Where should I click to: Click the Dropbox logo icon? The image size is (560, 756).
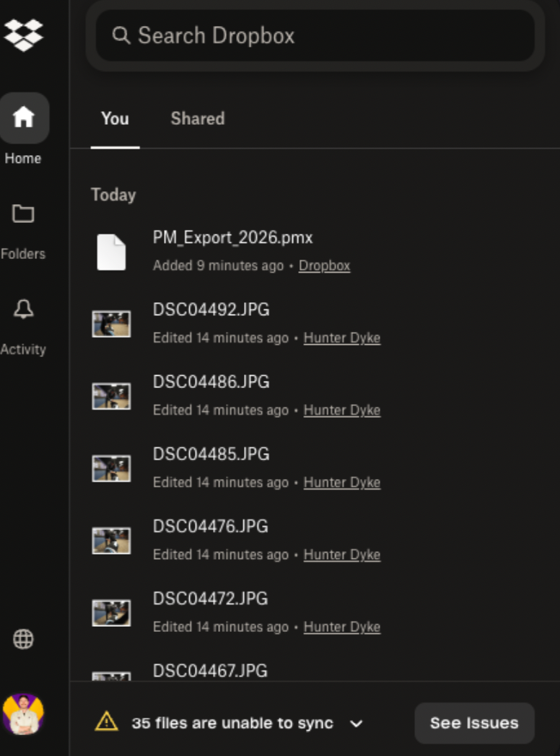[x=23, y=34]
